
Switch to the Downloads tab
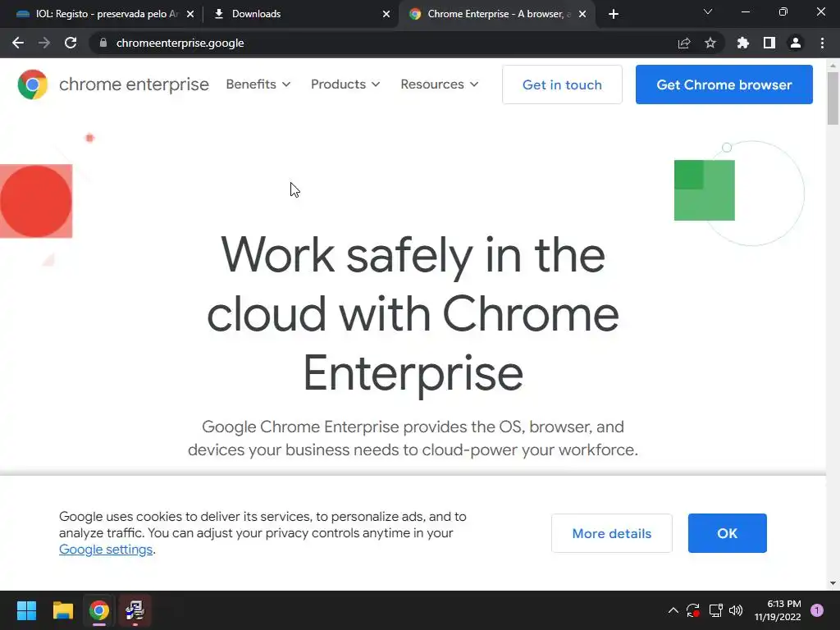(300, 14)
